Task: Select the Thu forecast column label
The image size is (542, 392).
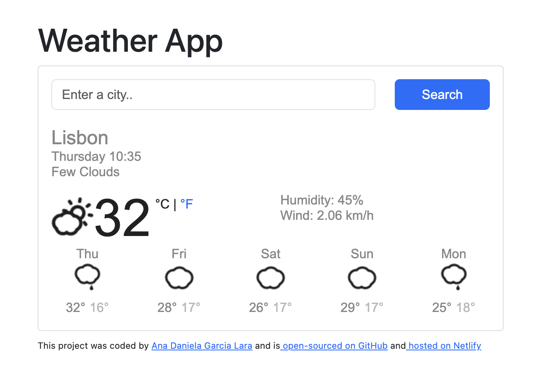Action: click(87, 254)
